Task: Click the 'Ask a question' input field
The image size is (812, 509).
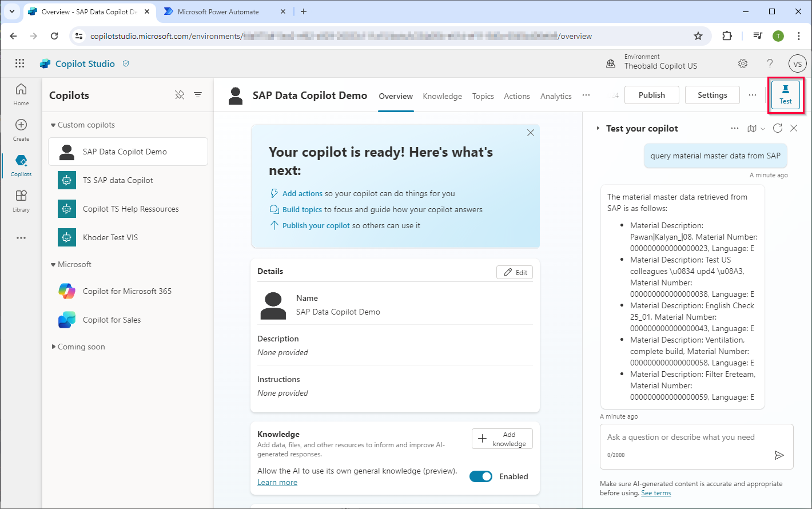Action: tap(696, 446)
